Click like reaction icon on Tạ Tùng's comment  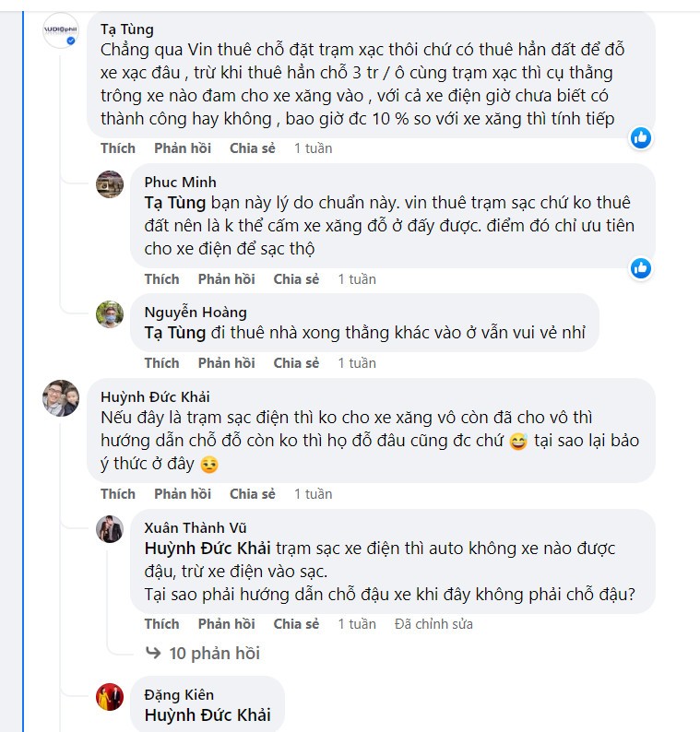[x=641, y=137]
